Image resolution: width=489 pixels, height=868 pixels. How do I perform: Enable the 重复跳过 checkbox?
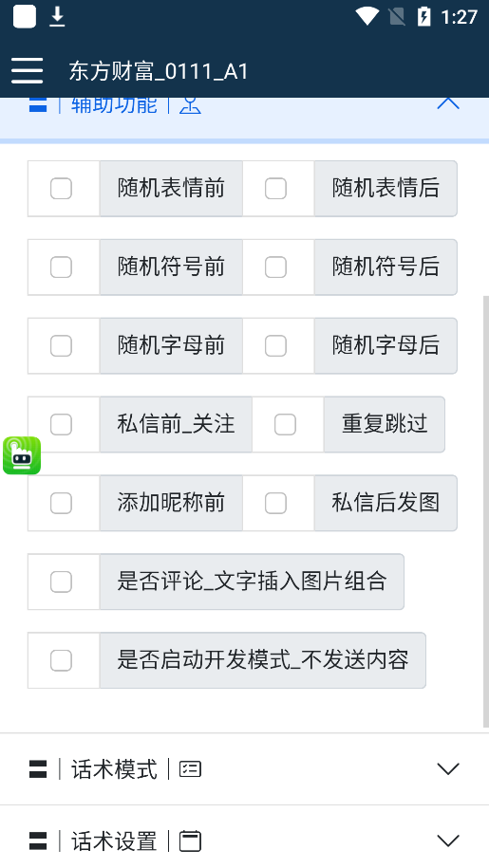coord(285,425)
